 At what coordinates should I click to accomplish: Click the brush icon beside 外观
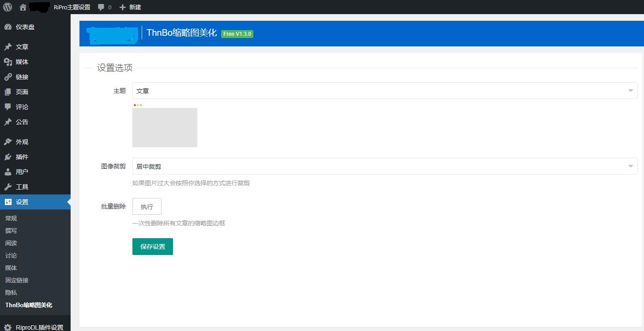(x=8, y=142)
